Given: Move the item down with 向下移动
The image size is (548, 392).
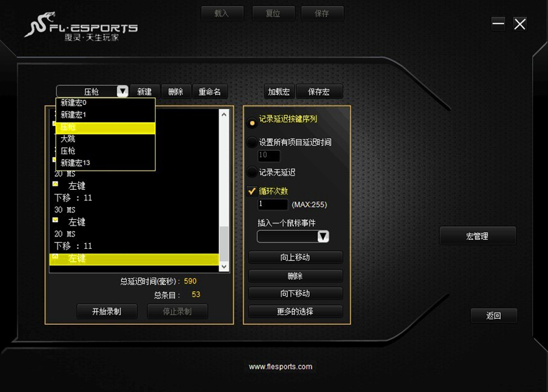Looking at the screenshot, I should tap(295, 293).
